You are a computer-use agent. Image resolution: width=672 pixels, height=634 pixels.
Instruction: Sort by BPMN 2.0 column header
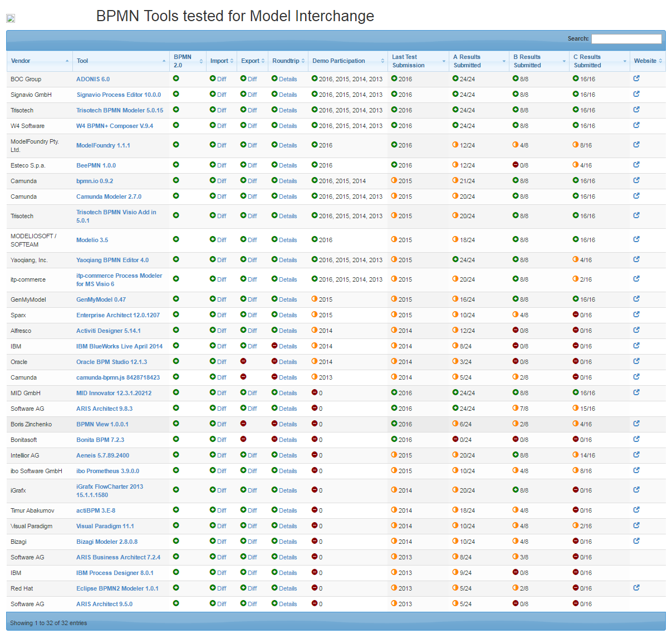tap(188, 61)
